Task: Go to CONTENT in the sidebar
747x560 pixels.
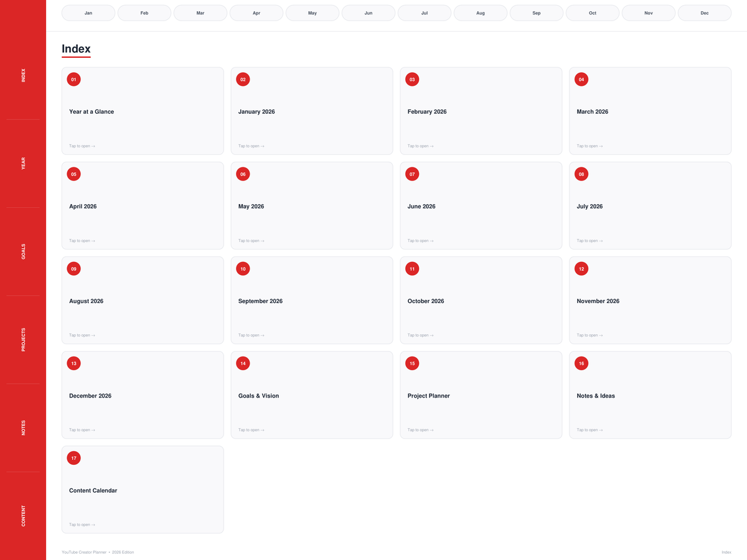Action: (x=23, y=516)
